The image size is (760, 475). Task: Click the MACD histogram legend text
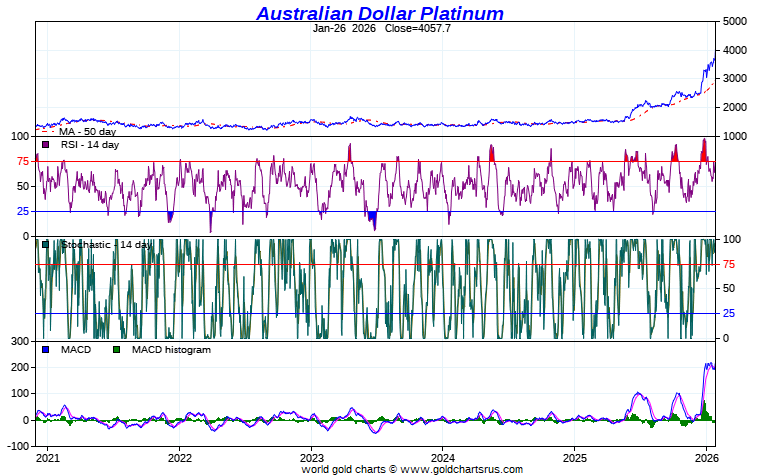click(171, 349)
